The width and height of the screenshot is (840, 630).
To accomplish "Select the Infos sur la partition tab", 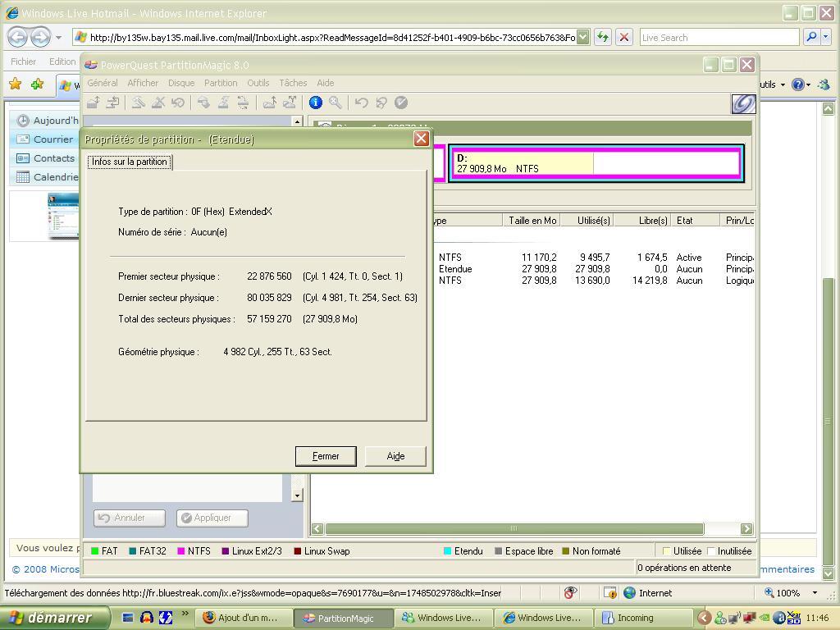I will pos(129,162).
